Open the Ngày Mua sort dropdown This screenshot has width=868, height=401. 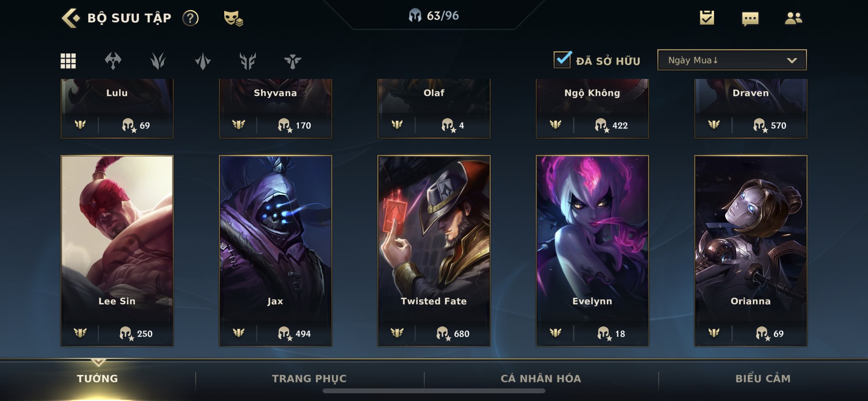pos(732,60)
